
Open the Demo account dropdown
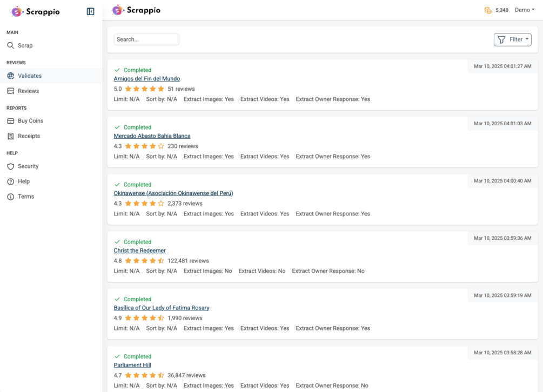(524, 10)
